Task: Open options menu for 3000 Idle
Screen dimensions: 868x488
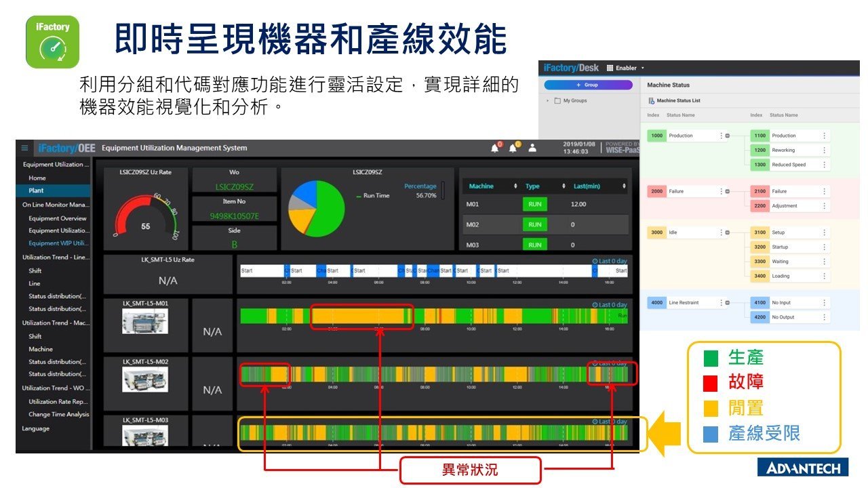Action: coord(721,232)
